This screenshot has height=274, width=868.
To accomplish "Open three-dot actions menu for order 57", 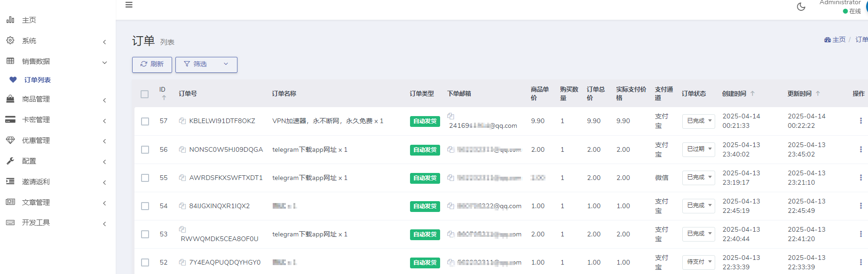I will 860,121.
